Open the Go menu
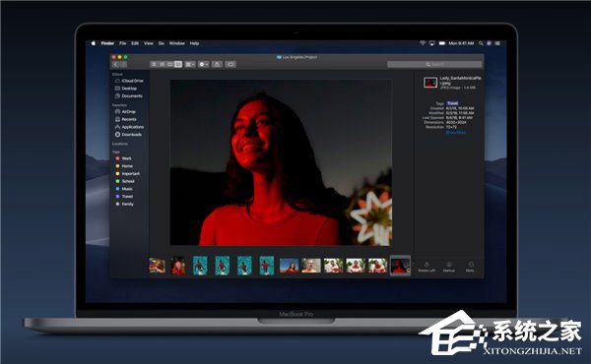Image resolution: width=591 pixels, height=364 pixels. [x=162, y=43]
